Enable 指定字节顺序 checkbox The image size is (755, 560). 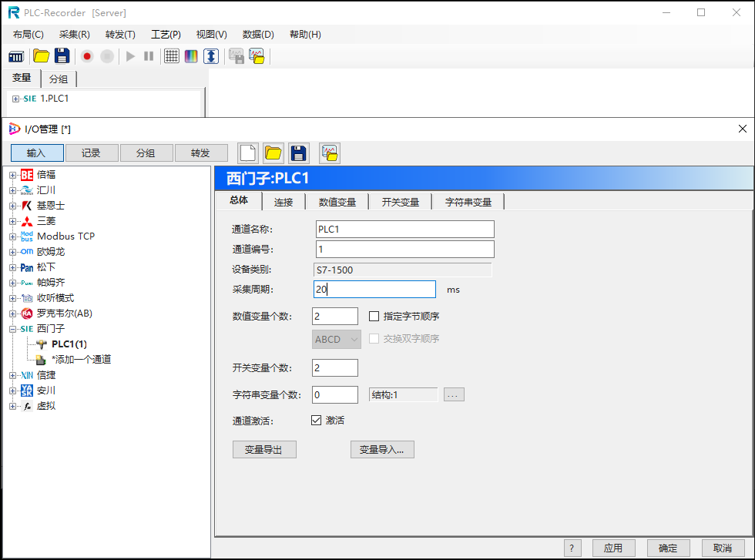[374, 316]
